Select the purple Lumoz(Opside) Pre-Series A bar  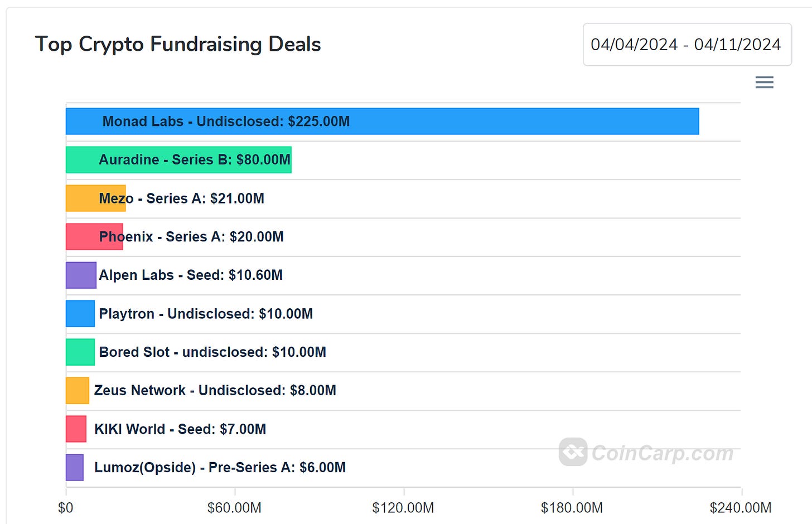[x=75, y=468]
